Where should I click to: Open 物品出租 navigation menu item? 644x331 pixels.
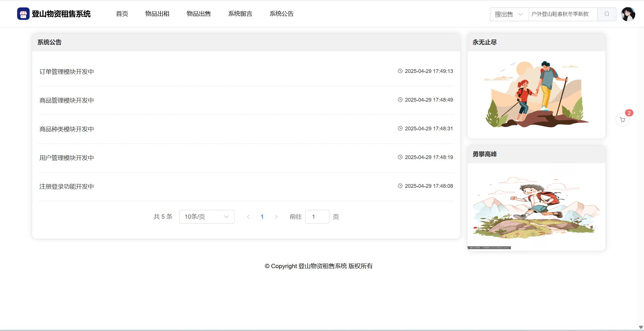(157, 14)
